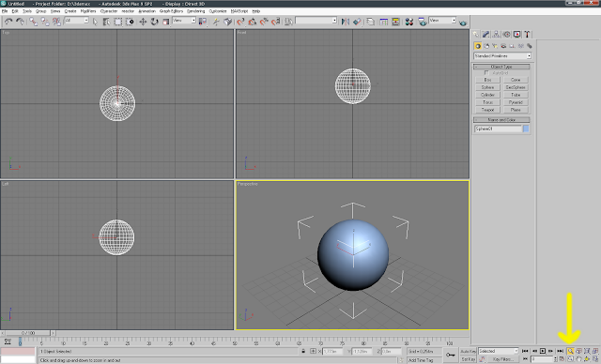Click the Set Keys large key button
Screen dimensions: 601x364
pos(451,356)
